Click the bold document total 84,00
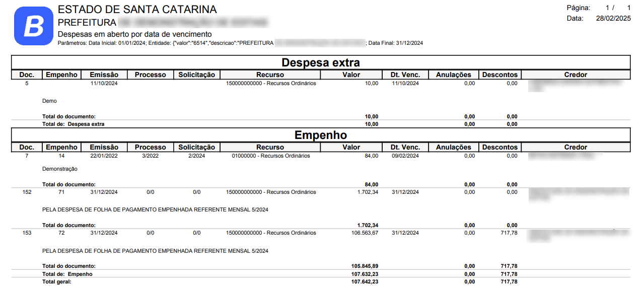The height and width of the screenshot is (288, 644). click(372, 184)
